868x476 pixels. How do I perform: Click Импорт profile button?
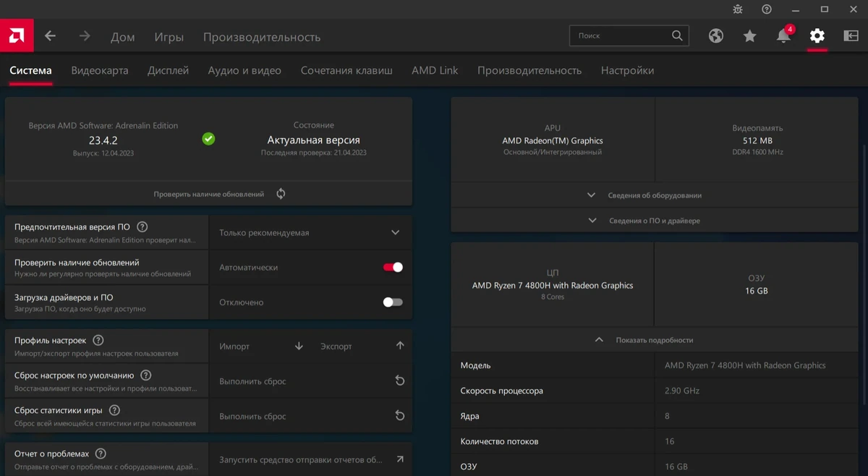[x=234, y=347]
